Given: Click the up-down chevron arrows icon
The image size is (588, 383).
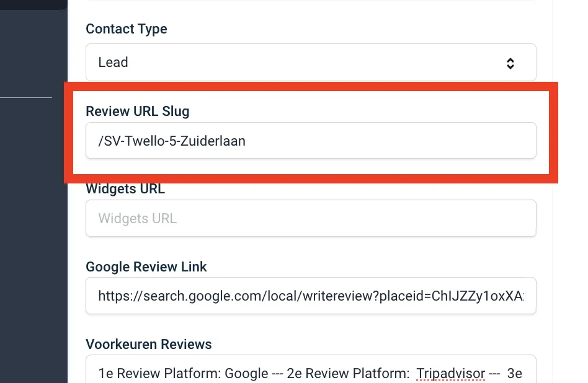Looking at the screenshot, I should [510, 63].
